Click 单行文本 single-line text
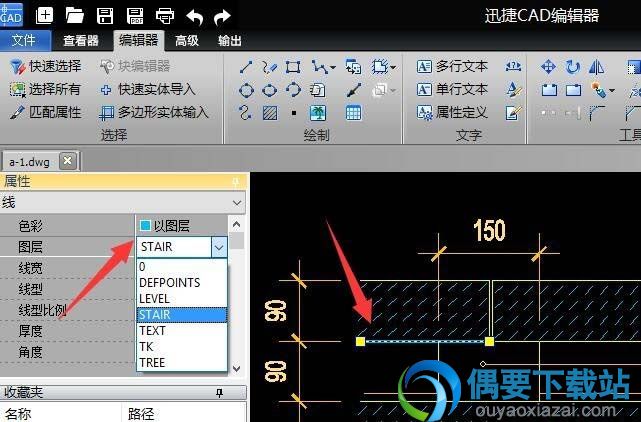This screenshot has width=641, height=422. point(452,89)
